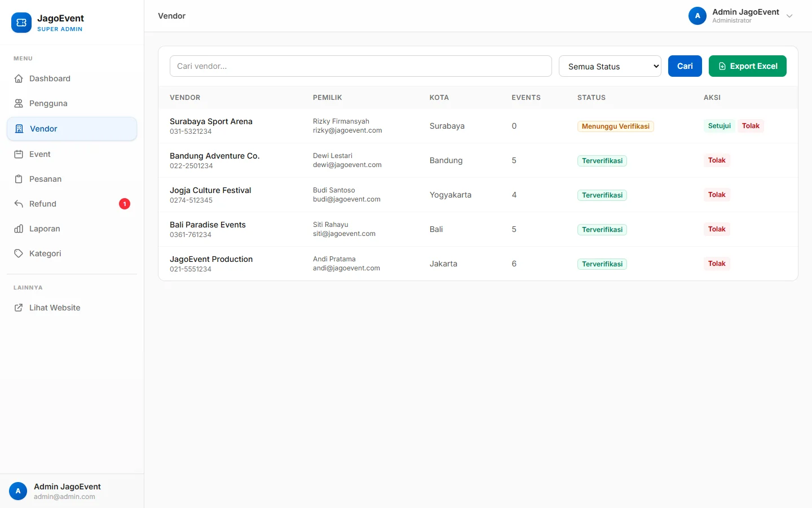This screenshot has height=508, width=812.
Task: Click the Export Excel button
Action: pos(748,66)
